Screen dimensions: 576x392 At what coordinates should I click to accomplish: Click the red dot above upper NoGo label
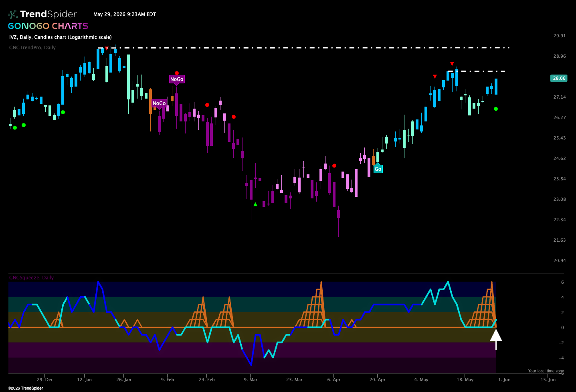tap(177, 73)
